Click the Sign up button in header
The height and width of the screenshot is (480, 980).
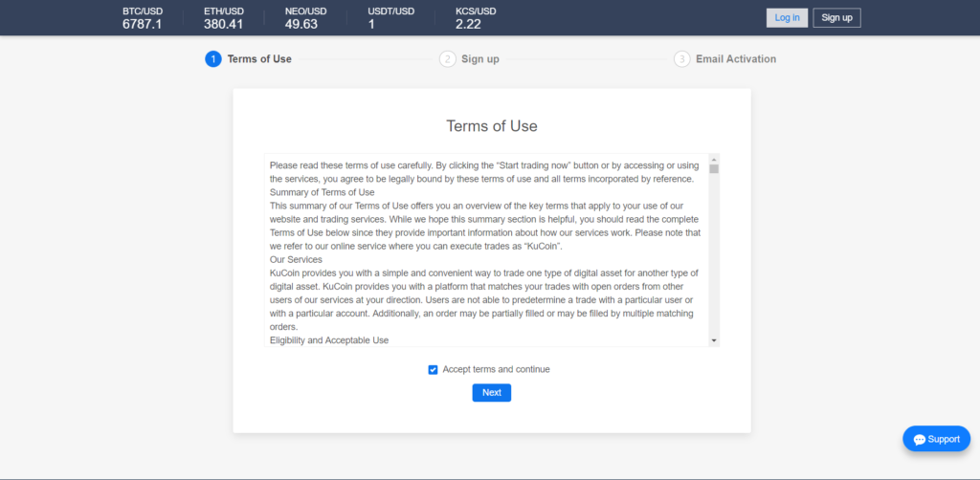tap(836, 18)
